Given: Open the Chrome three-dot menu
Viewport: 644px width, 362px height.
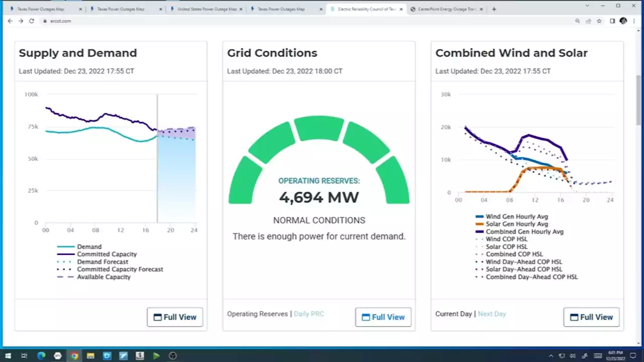Looking at the screenshot, I should pos(634,21).
